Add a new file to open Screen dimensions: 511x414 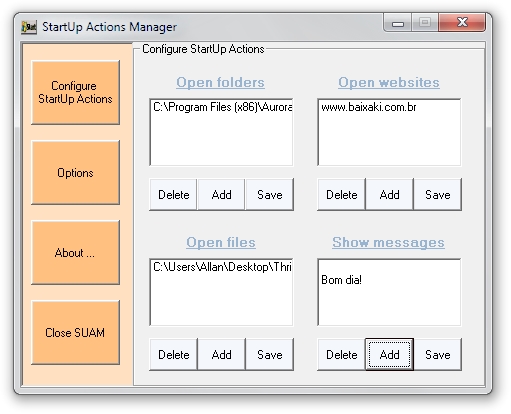[221, 355]
